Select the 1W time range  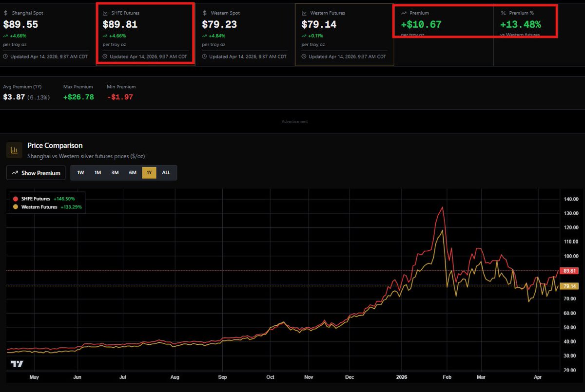[80, 173]
